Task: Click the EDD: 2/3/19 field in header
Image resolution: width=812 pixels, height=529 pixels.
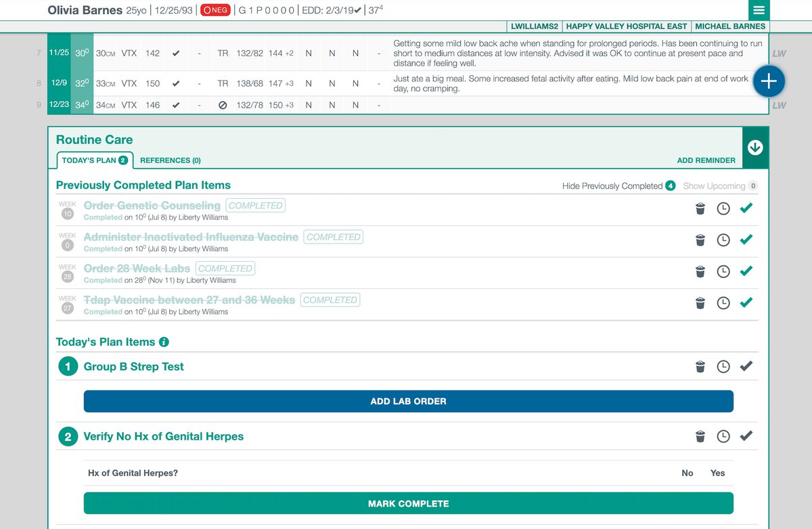Action: pos(332,11)
